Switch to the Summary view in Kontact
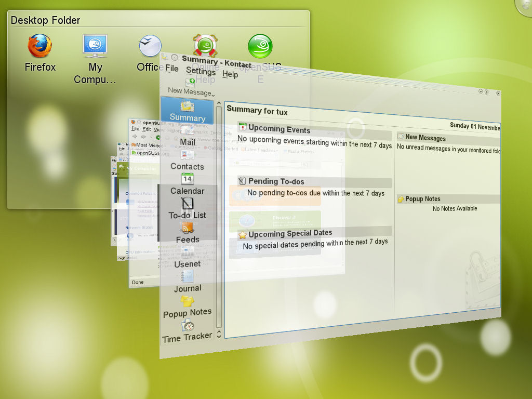The image size is (532, 399). click(x=187, y=111)
